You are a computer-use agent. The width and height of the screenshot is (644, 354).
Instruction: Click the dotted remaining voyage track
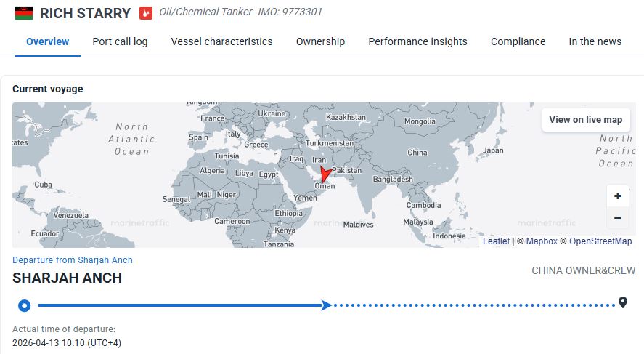pos(472,305)
